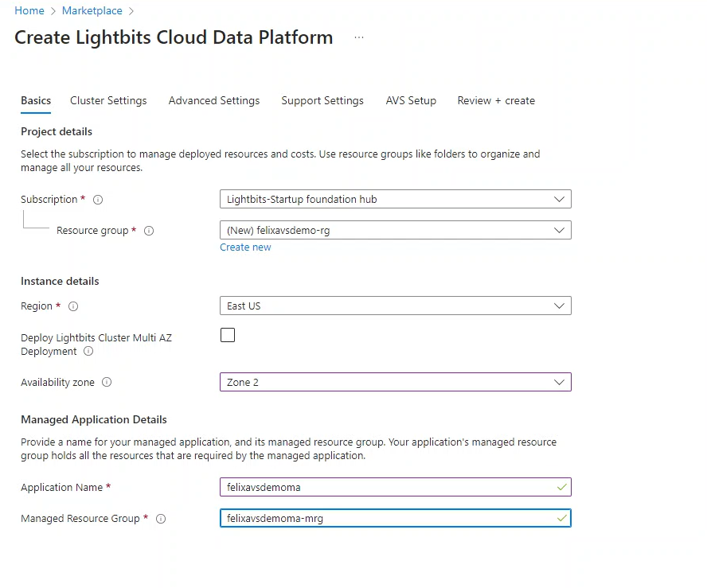The height and width of the screenshot is (588, 707).
Task: Open the Review + create tab
Action: [496, 100]
